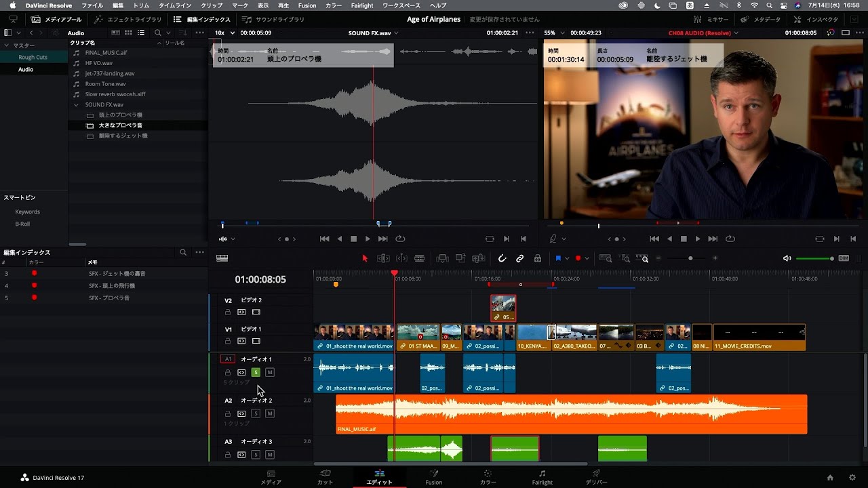
Task: Mute the オーディオ 2 track
Action: point(270,413)
